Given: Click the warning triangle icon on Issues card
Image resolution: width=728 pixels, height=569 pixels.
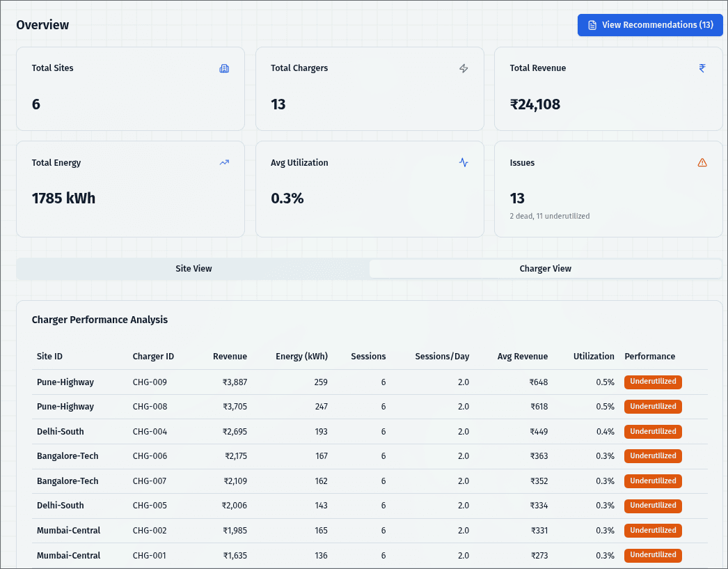Looking at the screenshot, I should [x=702, y=162].
